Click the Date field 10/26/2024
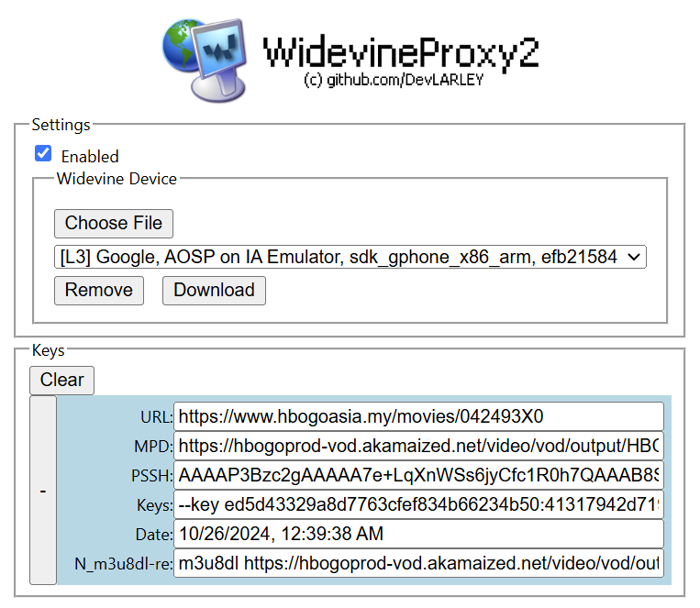 point(418,534)
